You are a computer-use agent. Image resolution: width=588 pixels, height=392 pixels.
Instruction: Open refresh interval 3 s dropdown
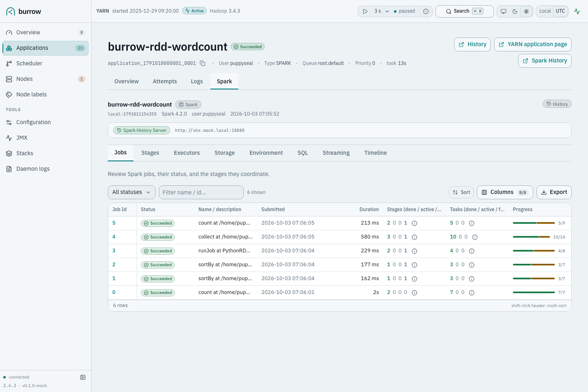coord(381,11)
